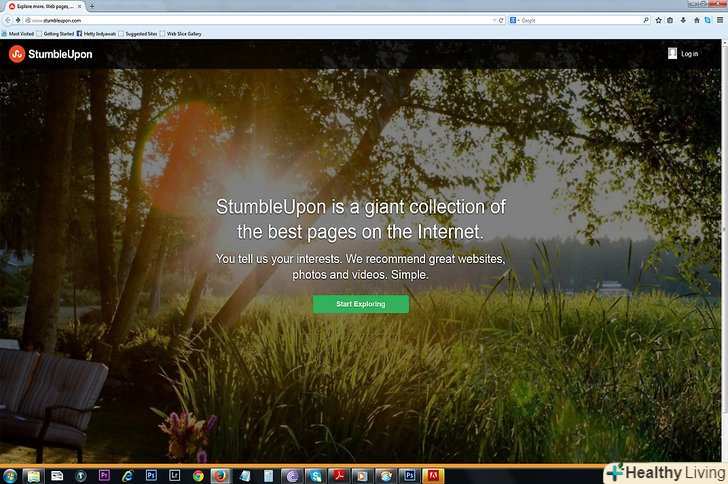Launch Internet Explorer from the taskbar
Viewport: 728px width, 484px height.
pos(128,476)
